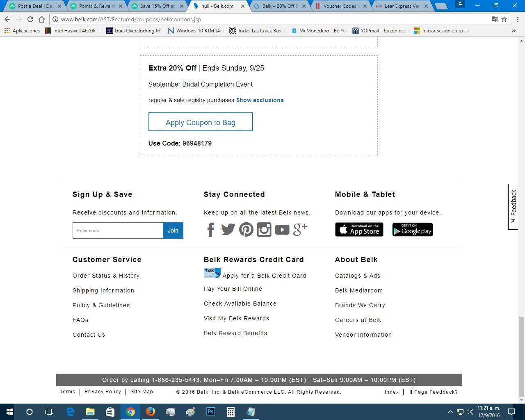Open FAQs link
This screenshot has width=525, height=420.
pyautogui.click(x=80, y=320)
